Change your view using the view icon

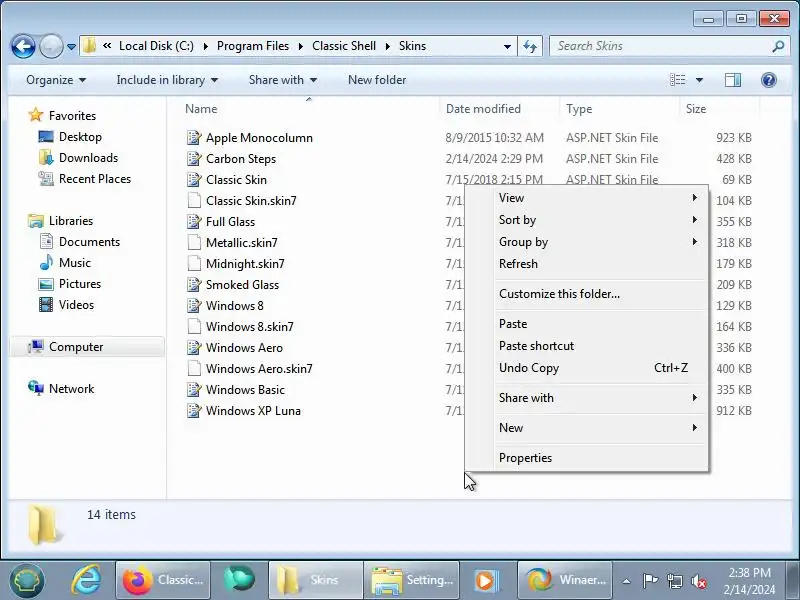tap(678, 80)
